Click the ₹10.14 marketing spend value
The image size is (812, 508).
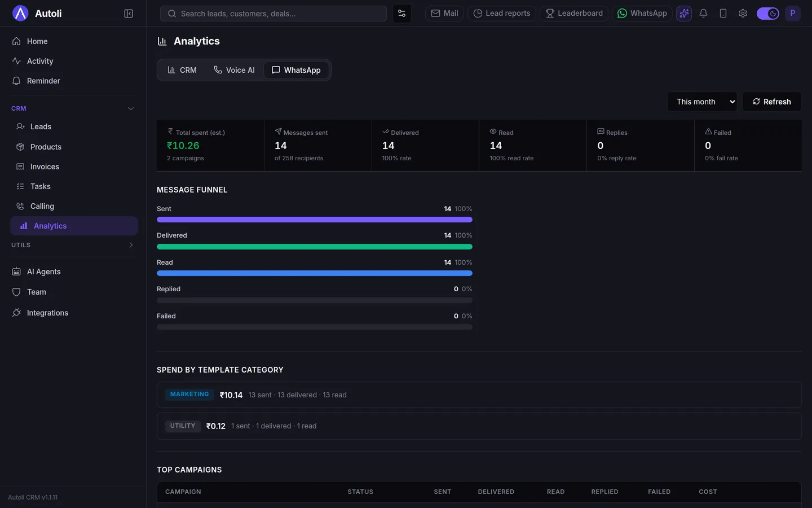click(231, 395)
